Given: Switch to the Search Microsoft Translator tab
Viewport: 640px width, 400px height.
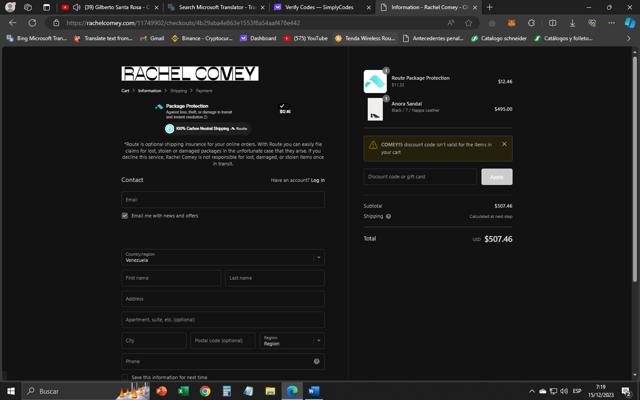Looking at the screenshot, I should 216,7.
